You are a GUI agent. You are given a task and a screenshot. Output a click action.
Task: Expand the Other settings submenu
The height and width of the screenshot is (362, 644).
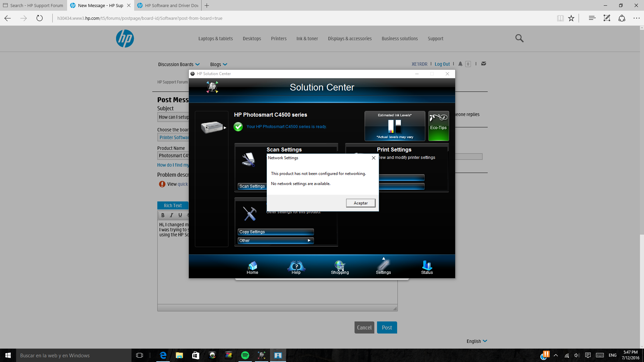pyautogui.click(x=276, y=241)
